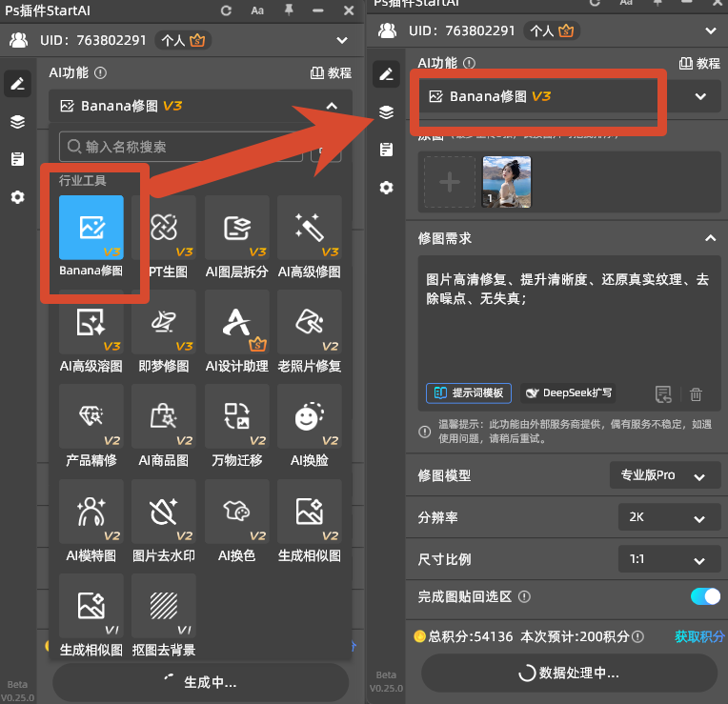
Task: Expand the account chevron in left panel
Action: (342, 40)
